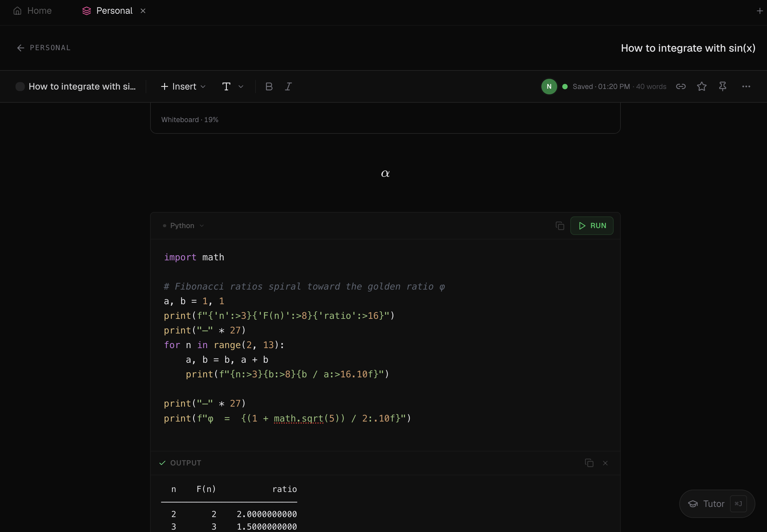Star this note as favorite
Screen dimensions: 767x532
click(x=701, y=86)
